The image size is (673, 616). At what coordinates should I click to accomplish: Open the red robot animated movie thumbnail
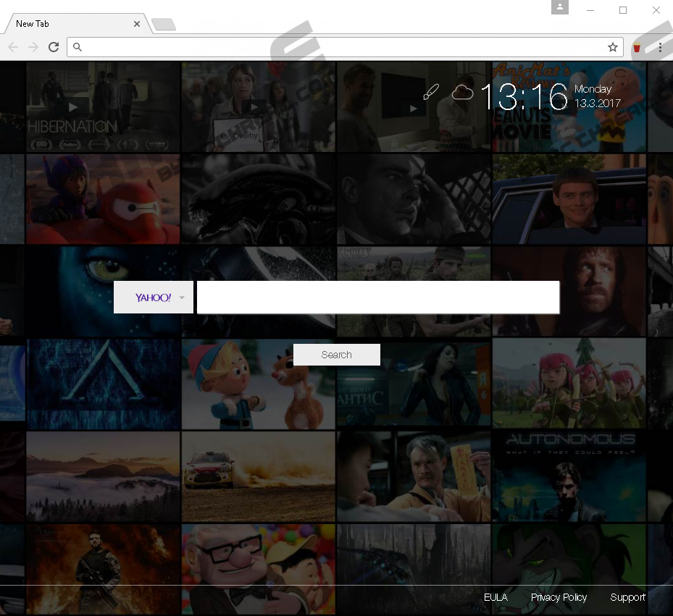tap(103, 199)
